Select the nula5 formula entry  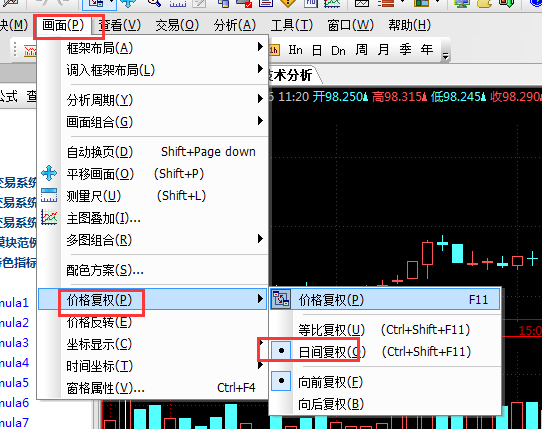tap(14, 383)
